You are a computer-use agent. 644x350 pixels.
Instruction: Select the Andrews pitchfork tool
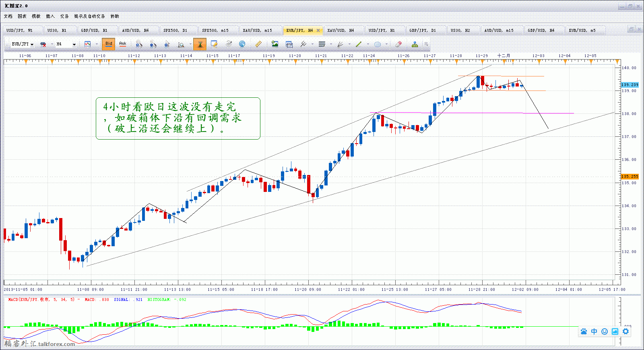click(303, 44)
